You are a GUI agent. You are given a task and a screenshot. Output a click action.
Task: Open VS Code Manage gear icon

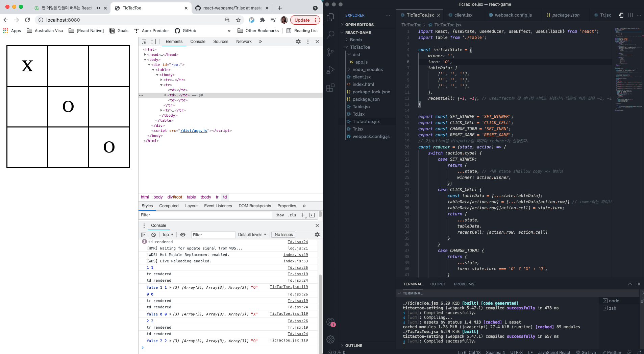click(330, 339)
